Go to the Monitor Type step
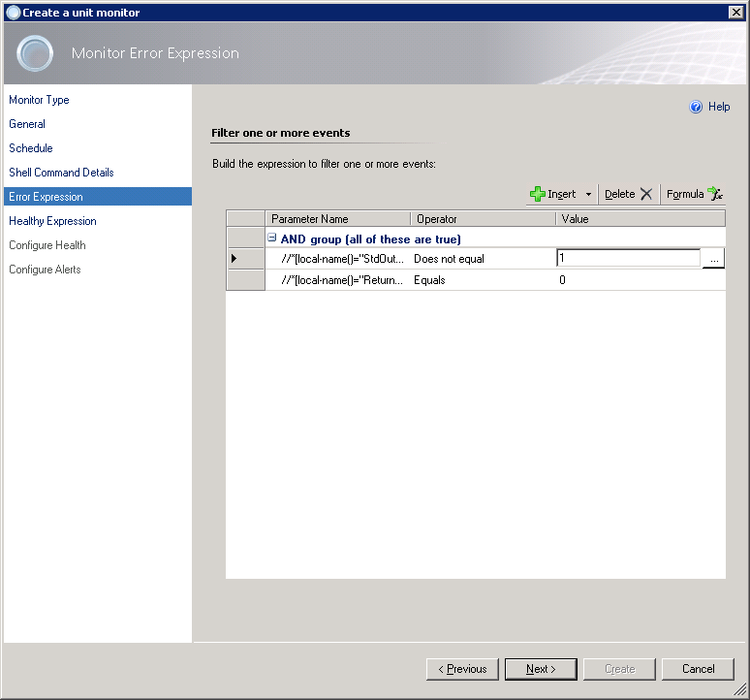The height and width of the screenshot is (700, 750). 39,100
